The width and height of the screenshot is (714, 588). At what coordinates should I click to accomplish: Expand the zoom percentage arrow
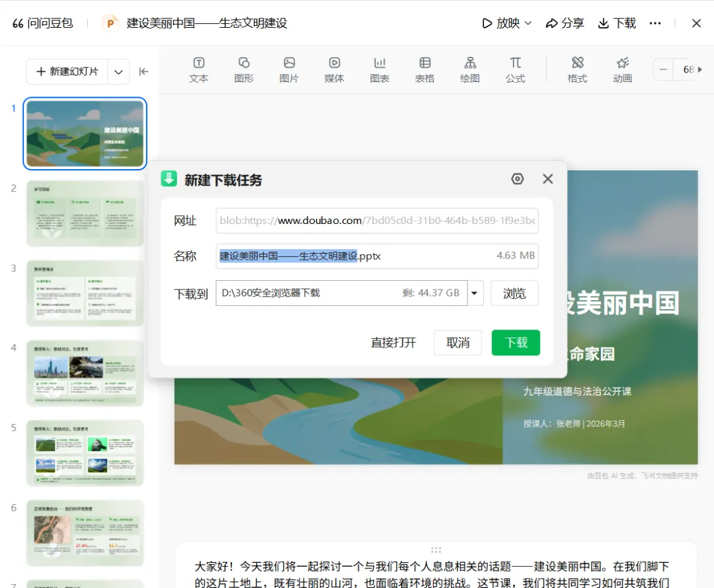tap(700, 69)
